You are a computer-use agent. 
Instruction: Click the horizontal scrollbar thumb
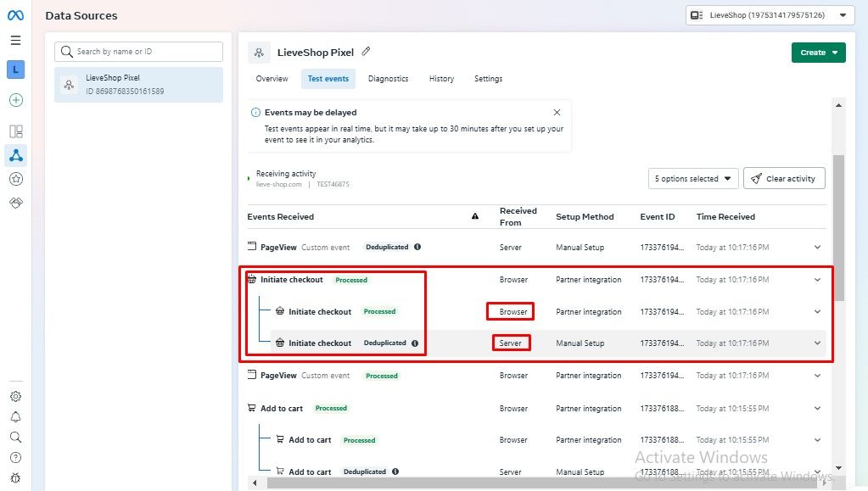541,483
